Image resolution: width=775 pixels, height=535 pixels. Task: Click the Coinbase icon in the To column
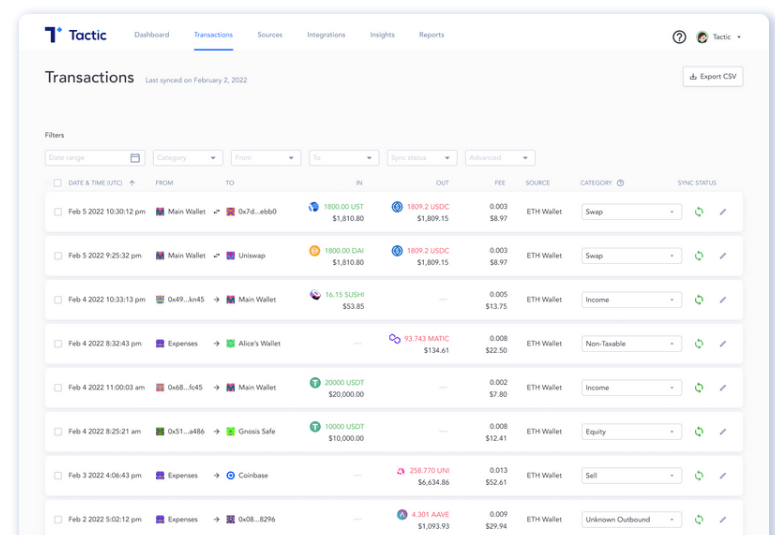coord(230,476)
